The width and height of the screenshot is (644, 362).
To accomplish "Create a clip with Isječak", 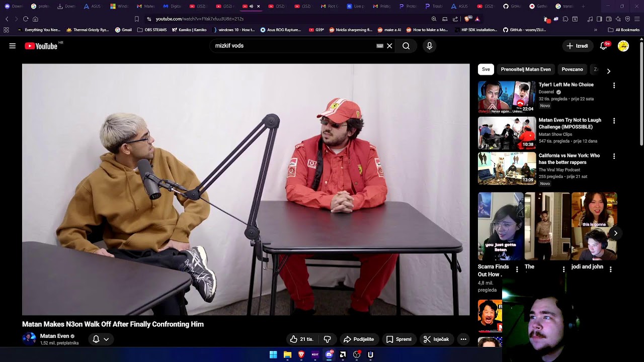I will pyautogui.click(x=436, y=339).
